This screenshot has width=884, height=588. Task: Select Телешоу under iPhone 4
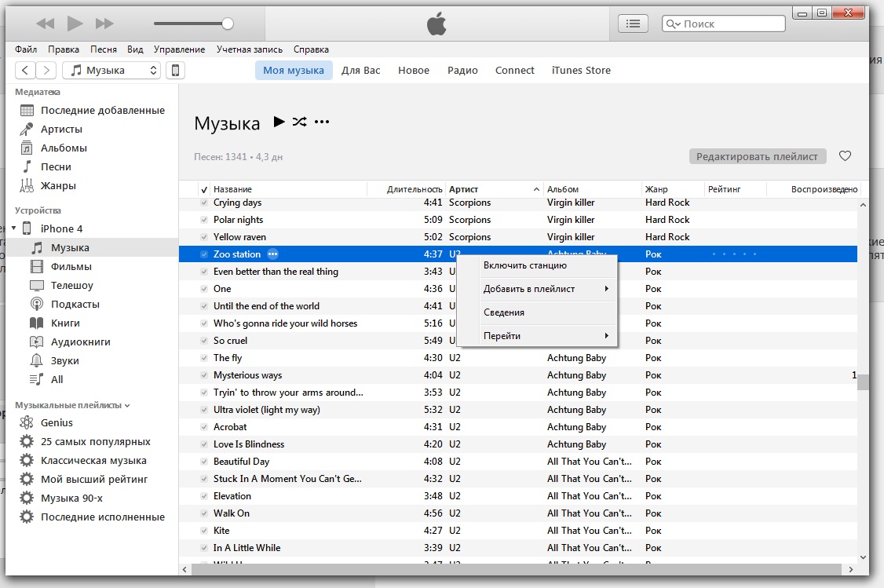(x=71, y=285)
